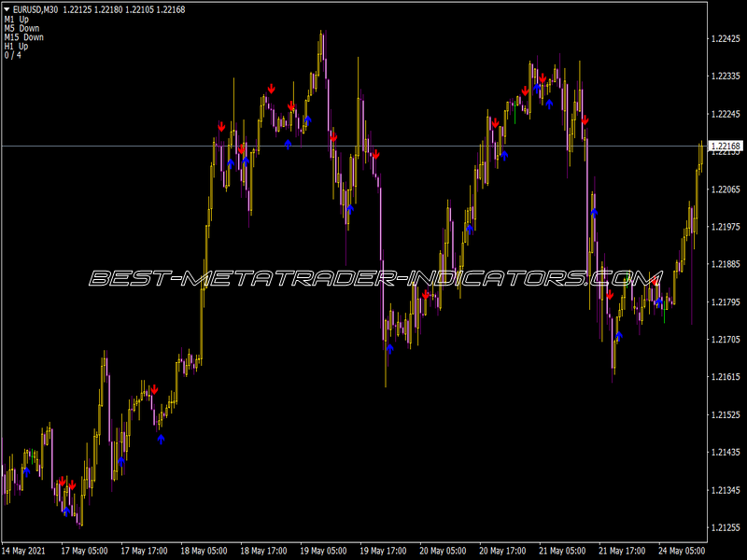Click the 1.22335 price scale label
Screen dimensions: 747x560
click(726, 77)
